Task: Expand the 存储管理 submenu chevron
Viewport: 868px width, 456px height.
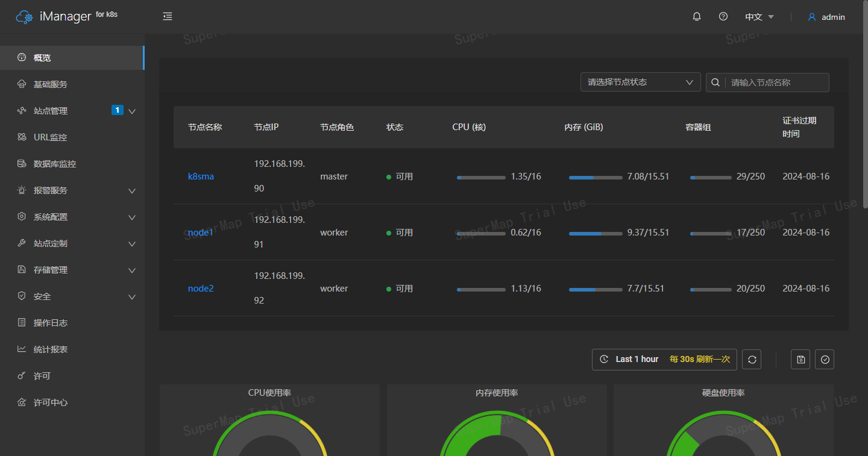Action: [x=132, y=270]
